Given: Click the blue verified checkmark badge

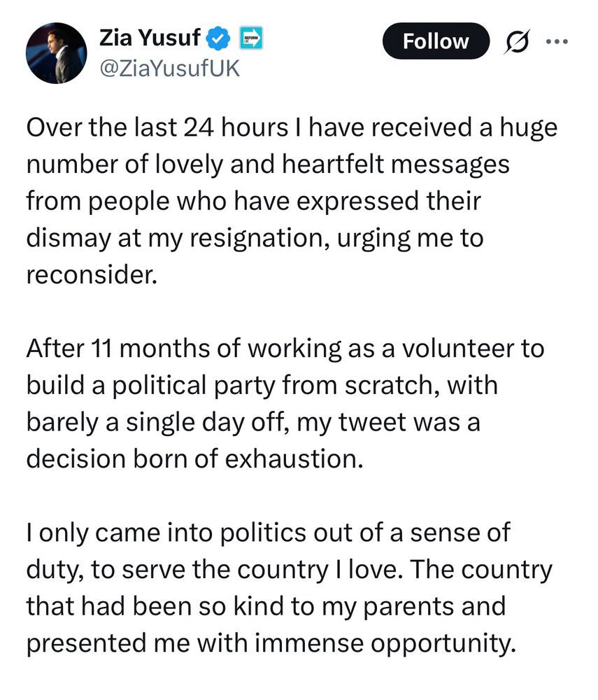Looking at the screenshot, I should (x=218, y=38).
